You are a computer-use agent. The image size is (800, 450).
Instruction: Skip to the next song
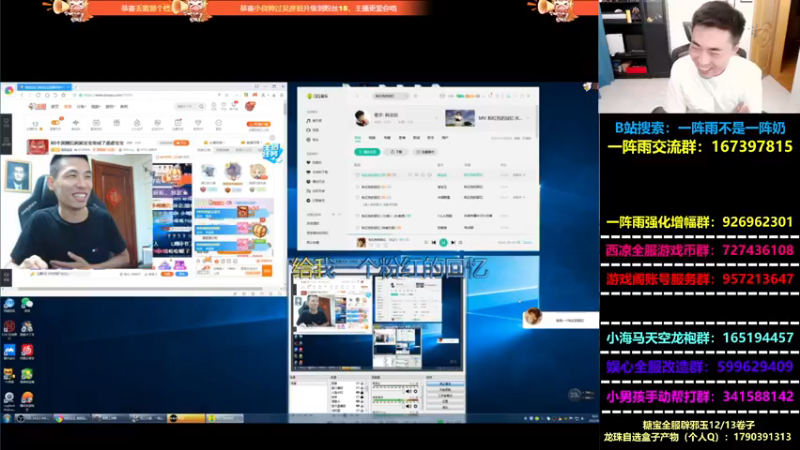[x=453, y=243]
